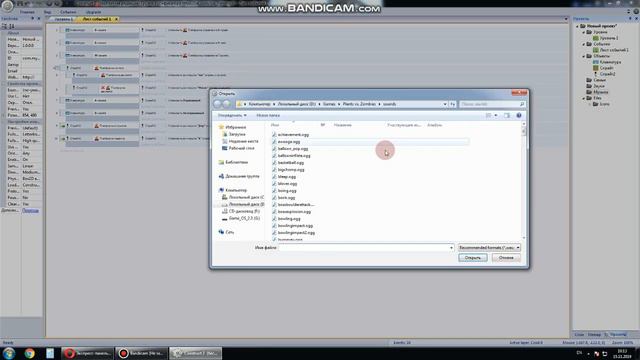Open Домашняя группа in the navigation pane
640x360 pixels.
click(242, 176)
